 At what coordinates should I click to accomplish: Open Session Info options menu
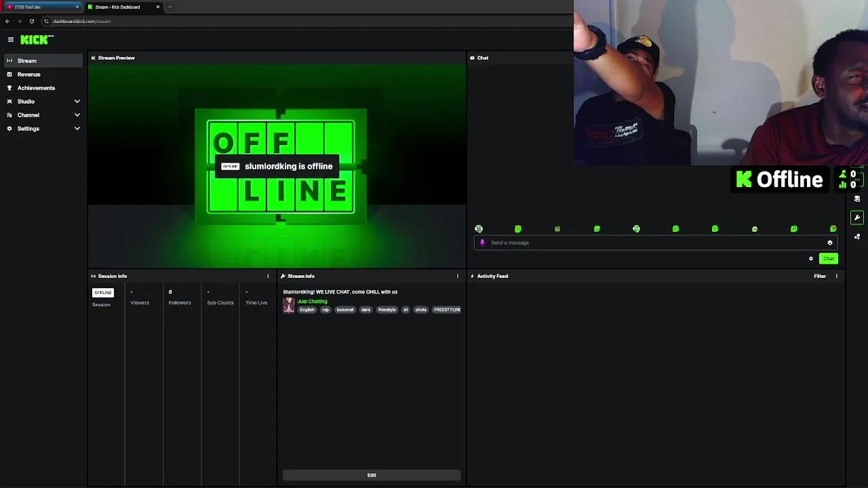[268, 276]
